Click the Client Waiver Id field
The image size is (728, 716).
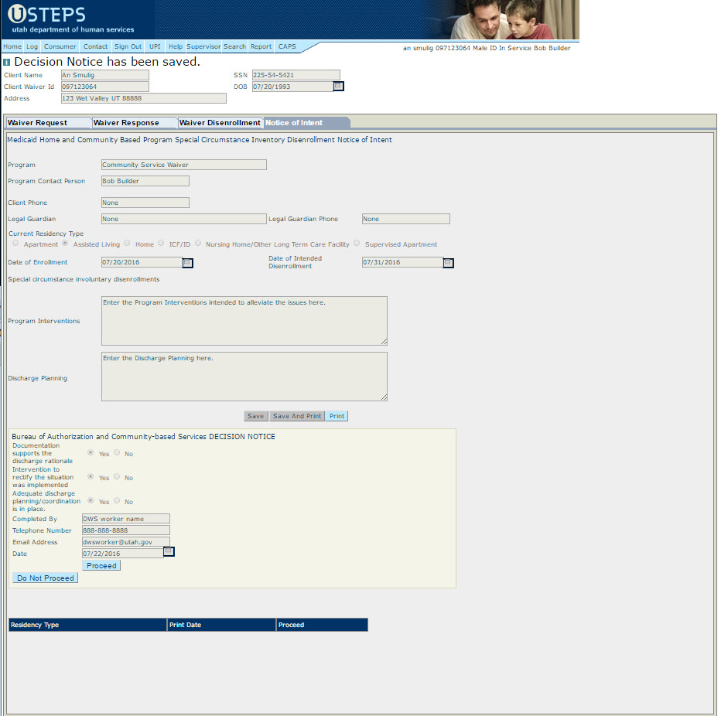(x=105, y=87)
